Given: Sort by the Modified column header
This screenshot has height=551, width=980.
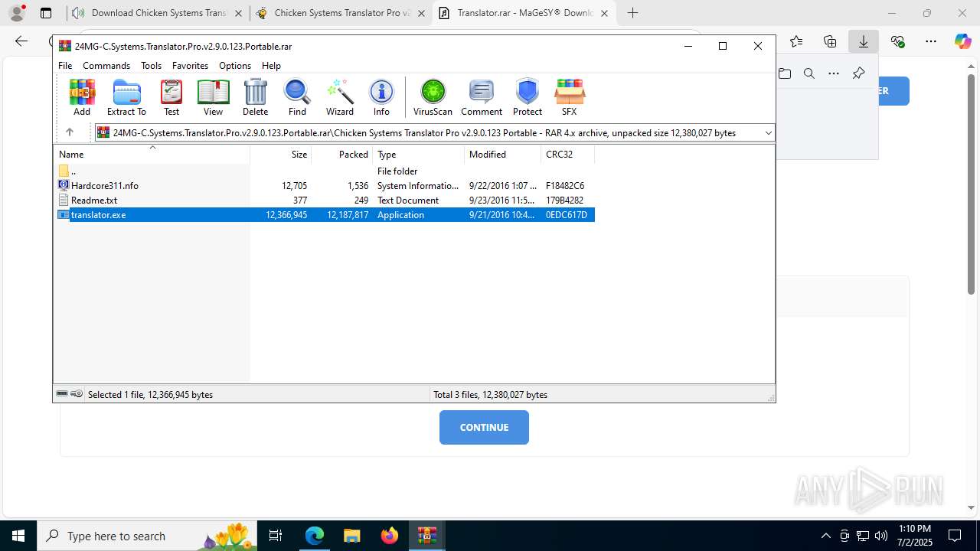Looking at the screenshot, I should [502, 154].
